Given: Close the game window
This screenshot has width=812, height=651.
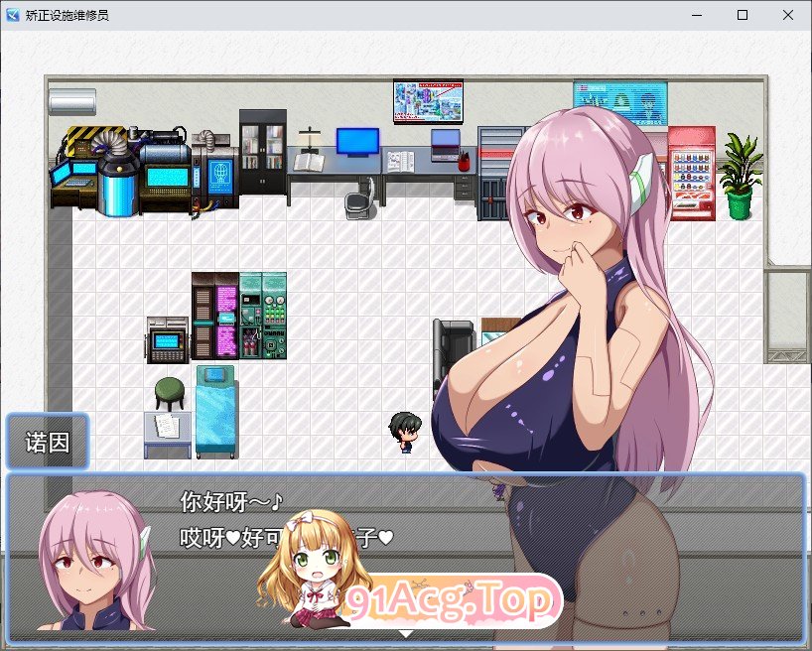Looking at the screenshot, I should point(787,15).
